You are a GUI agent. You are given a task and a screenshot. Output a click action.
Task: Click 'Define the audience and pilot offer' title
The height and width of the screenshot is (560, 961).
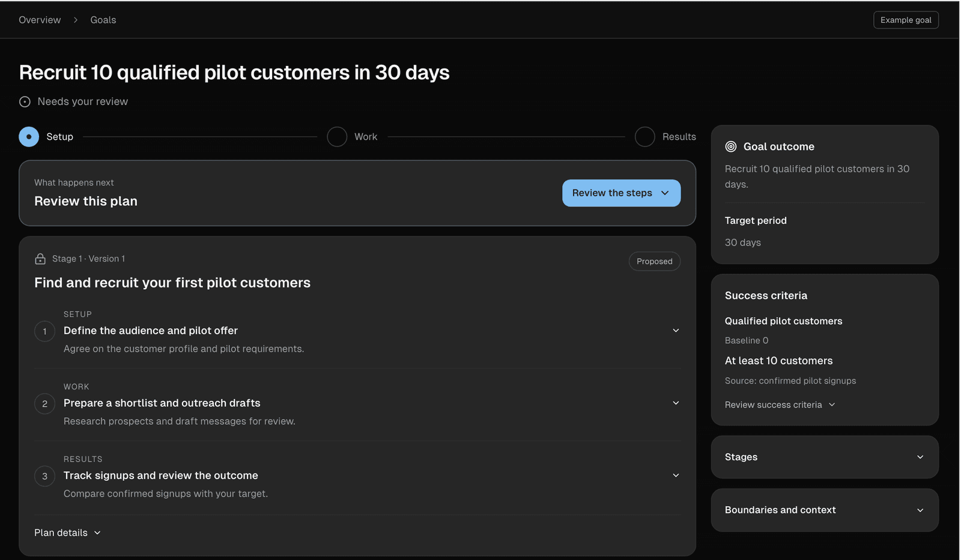coord(151,331)
